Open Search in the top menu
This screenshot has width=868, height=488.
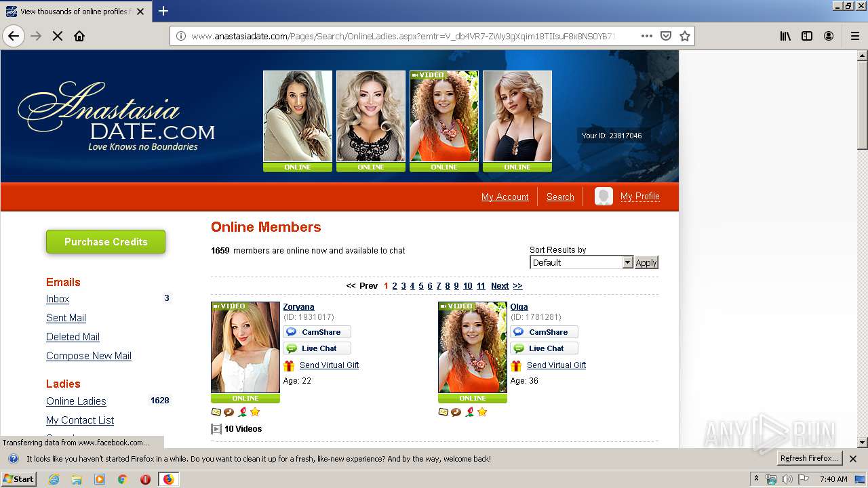tap(560, 197)
